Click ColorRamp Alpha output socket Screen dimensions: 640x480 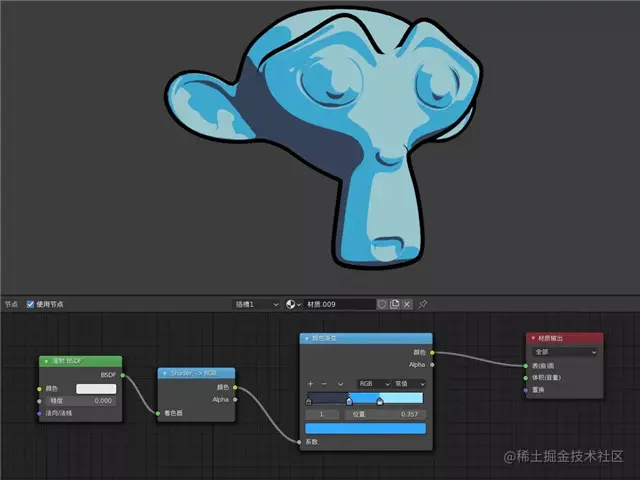click(432, 364)
